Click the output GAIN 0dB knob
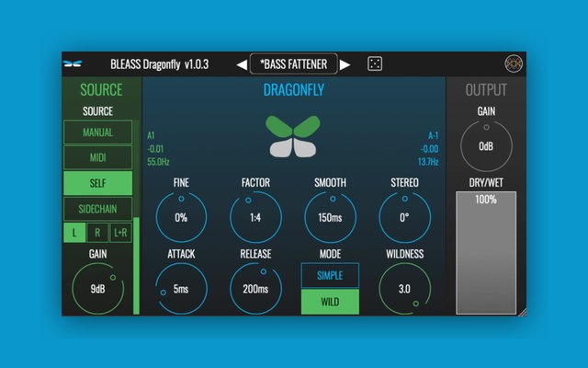Screen dimensions: 588x368 (486, 145)
